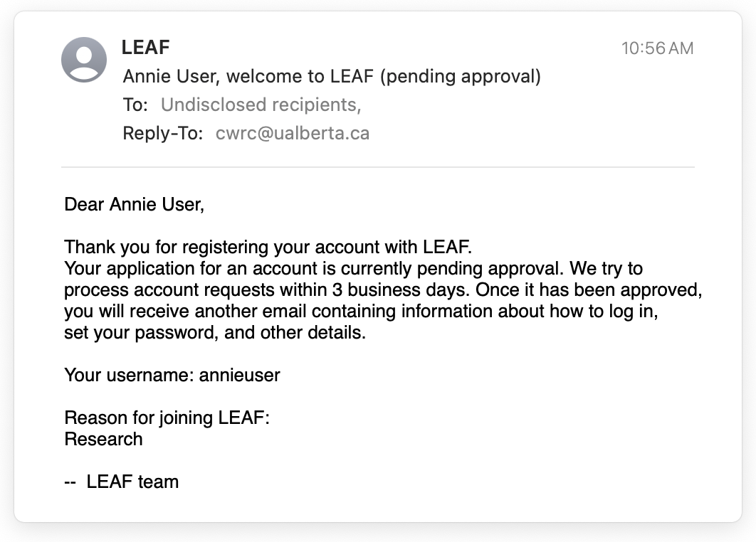Click the header divider line
Image resolution: width=756 pixels, height=542 pixels.
(377, 167)
